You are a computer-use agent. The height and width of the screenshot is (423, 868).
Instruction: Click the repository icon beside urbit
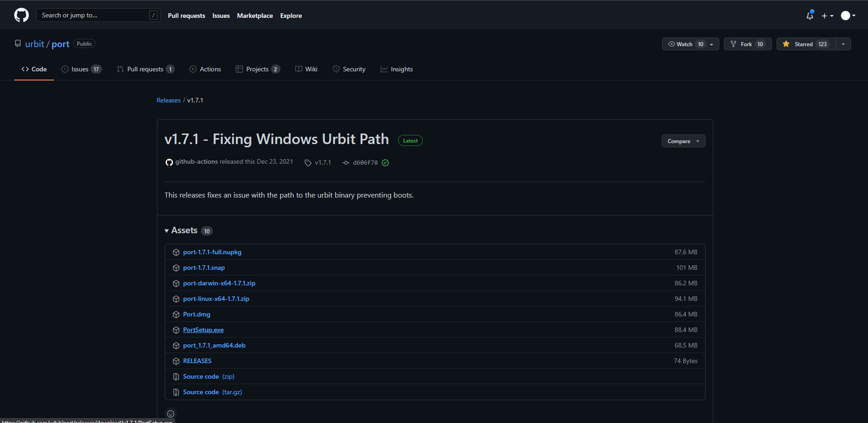coord(18,43)
